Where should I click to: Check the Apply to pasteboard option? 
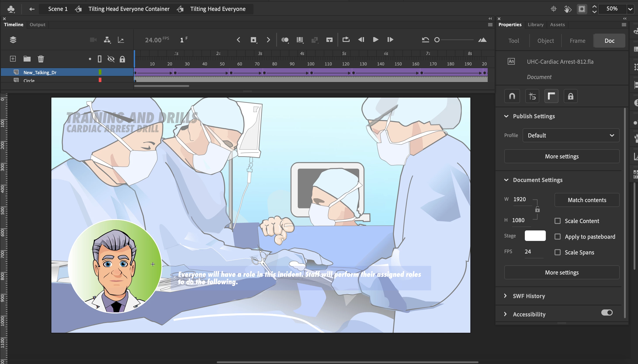(557, 237)
